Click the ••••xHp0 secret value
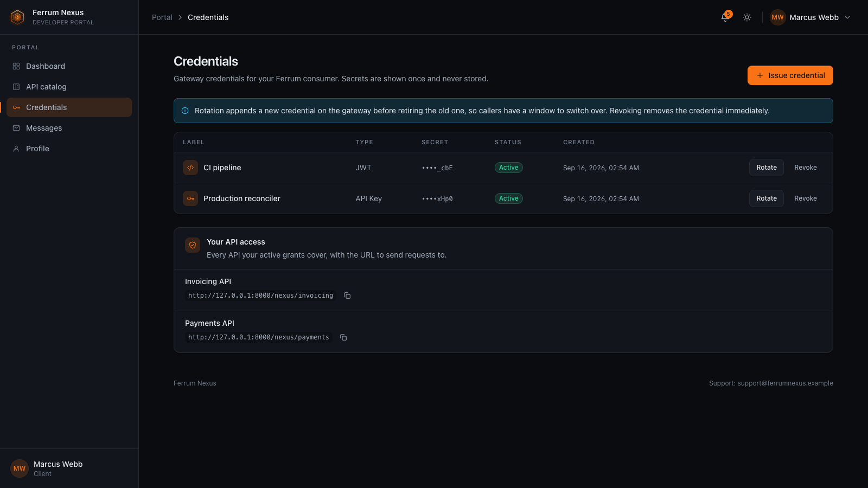The width and height of the screenshot is (868, 488). point(437,199)
